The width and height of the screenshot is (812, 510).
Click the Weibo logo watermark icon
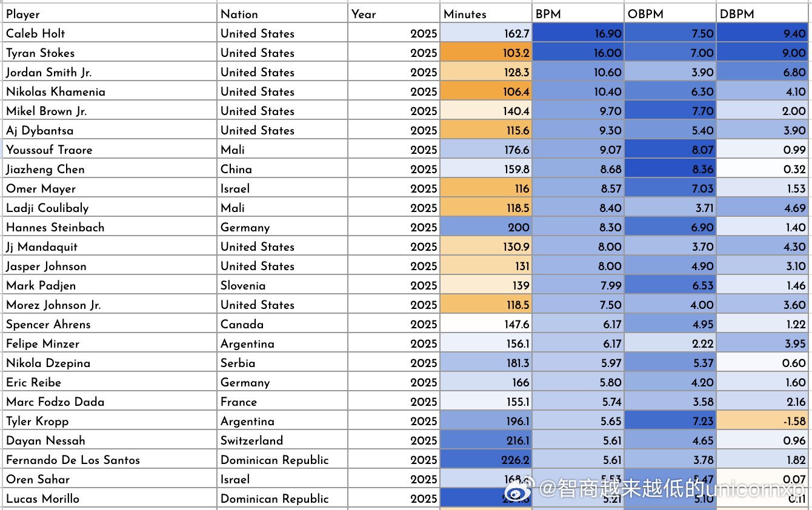(527, 489)
